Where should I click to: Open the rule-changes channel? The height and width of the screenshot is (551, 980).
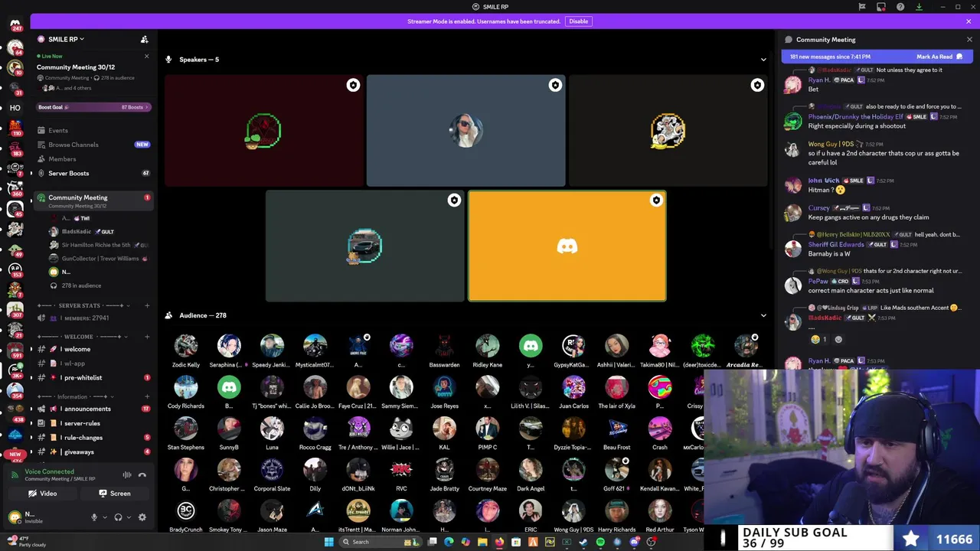point(92,438)
